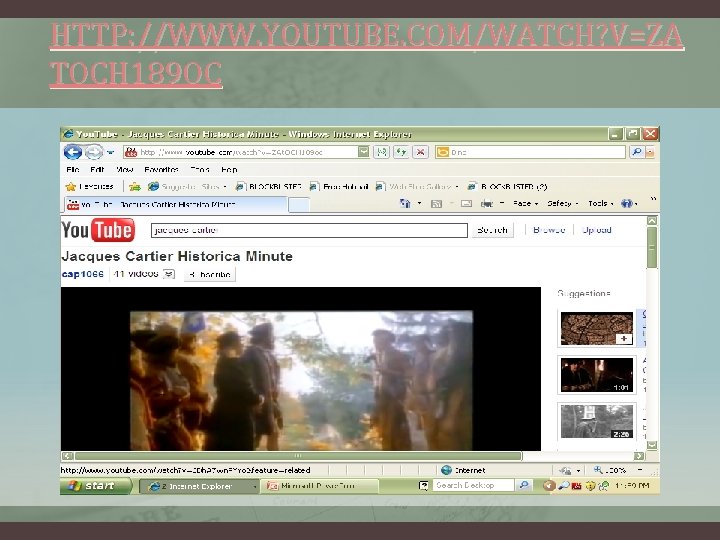The image size is (720, 540).
Task: Open Suggested Sites favorites link
Action: point(187,186)
